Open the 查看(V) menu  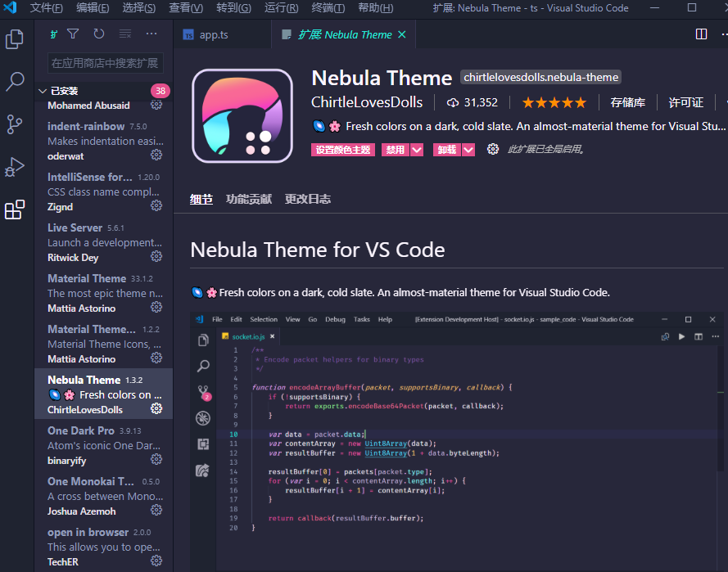point(186,8)
